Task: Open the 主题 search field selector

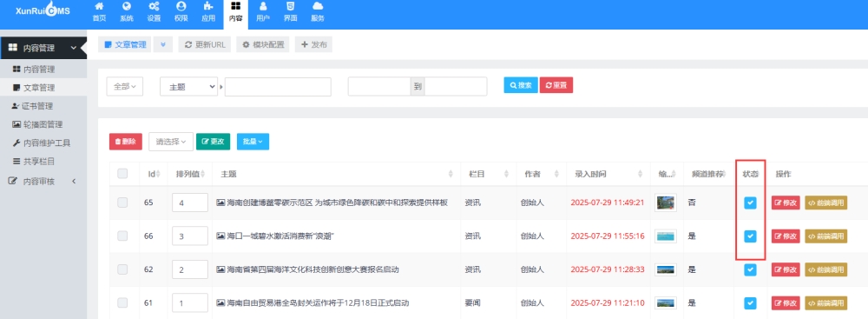Action: coord(188,87)
